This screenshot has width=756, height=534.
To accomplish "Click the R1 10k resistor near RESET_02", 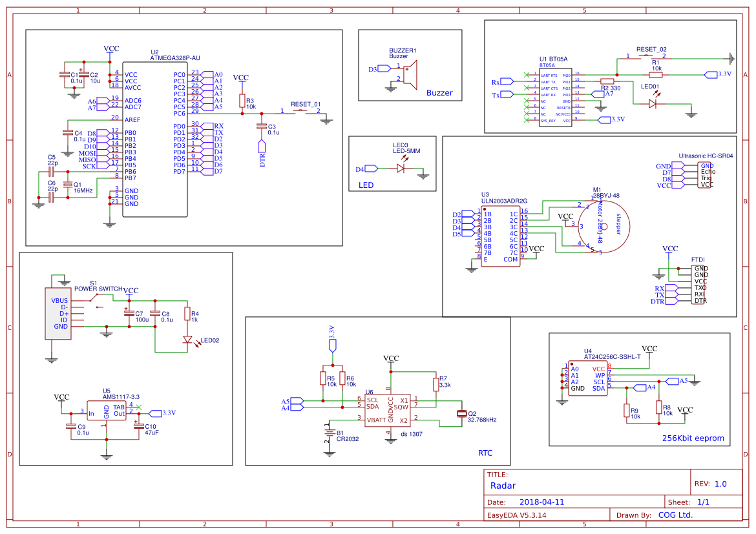I will [x=656, y=75].
